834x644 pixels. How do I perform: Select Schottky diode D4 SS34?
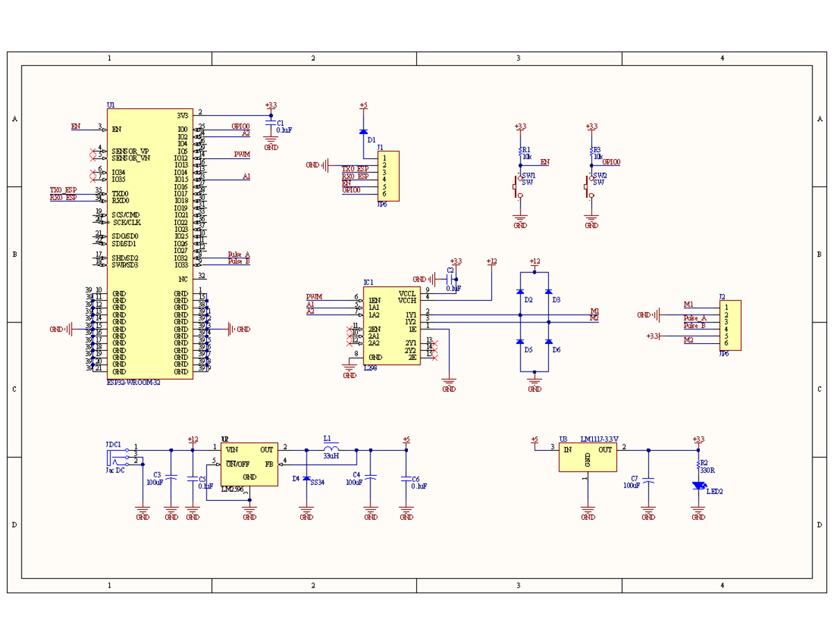306,479
